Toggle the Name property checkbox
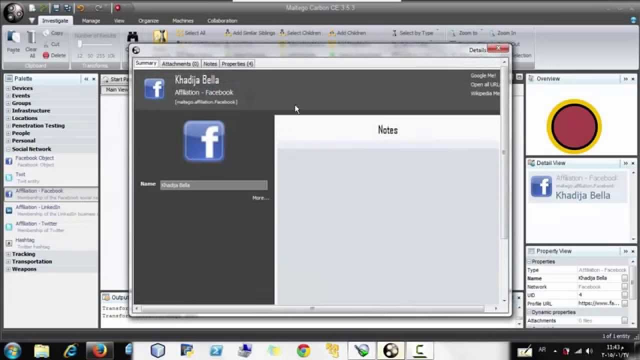 [x=624, y=278]
